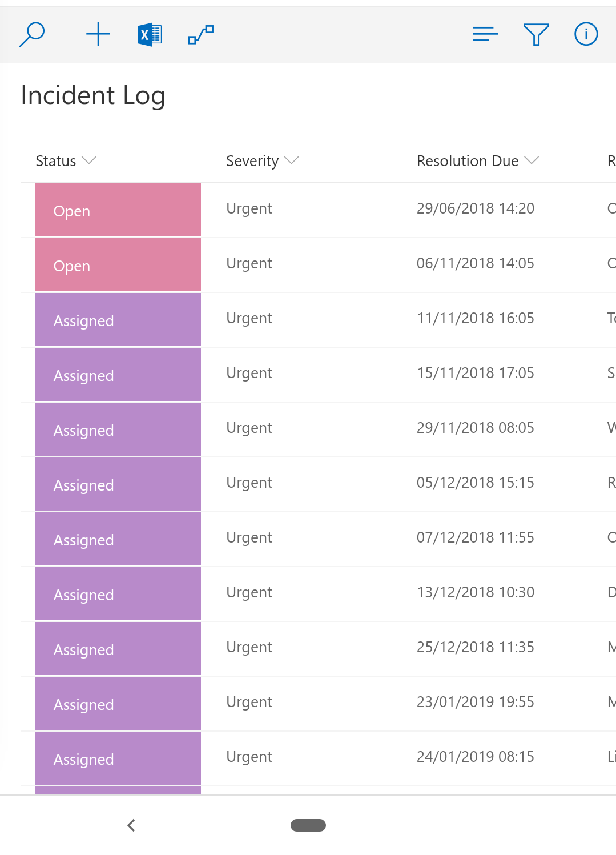Export the list with Excel icon

point(150,34)
